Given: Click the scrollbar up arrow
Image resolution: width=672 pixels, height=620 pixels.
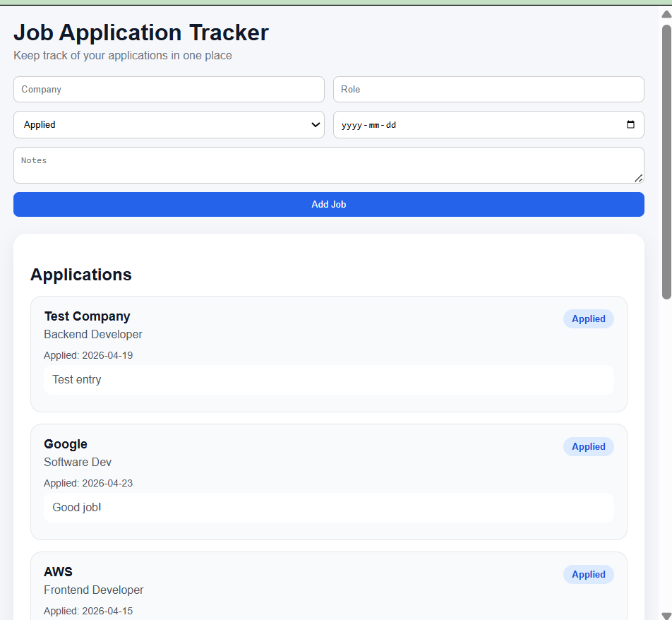Looking at the screenshot, I should 666,14.
